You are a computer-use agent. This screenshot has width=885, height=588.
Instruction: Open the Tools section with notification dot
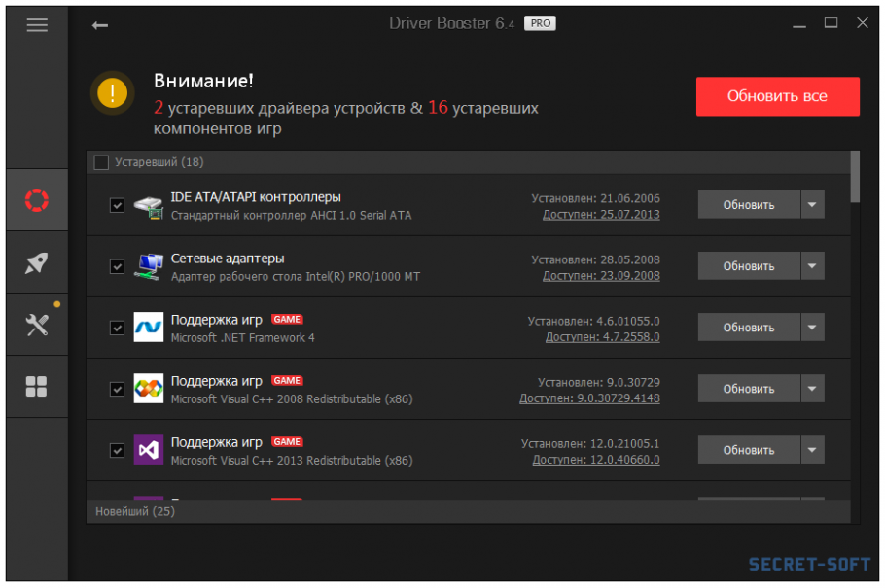pyautogui.click(x=35, y=324)
